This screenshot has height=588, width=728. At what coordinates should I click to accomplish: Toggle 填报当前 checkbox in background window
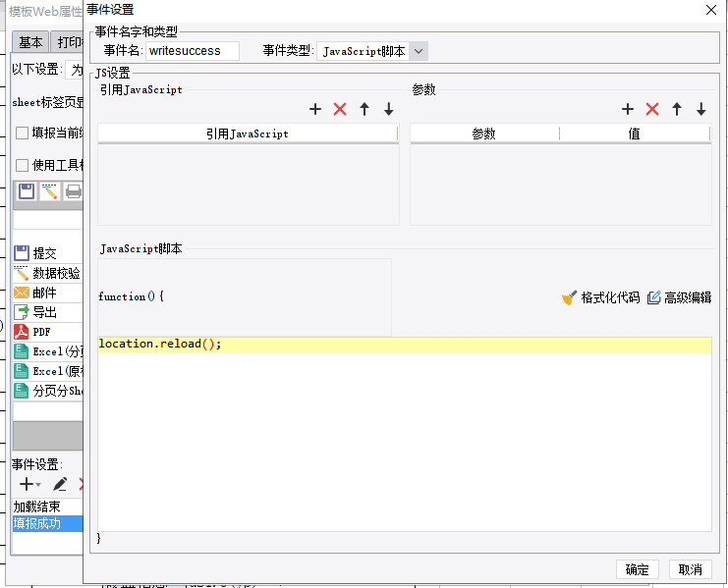(x=22, y=134)
